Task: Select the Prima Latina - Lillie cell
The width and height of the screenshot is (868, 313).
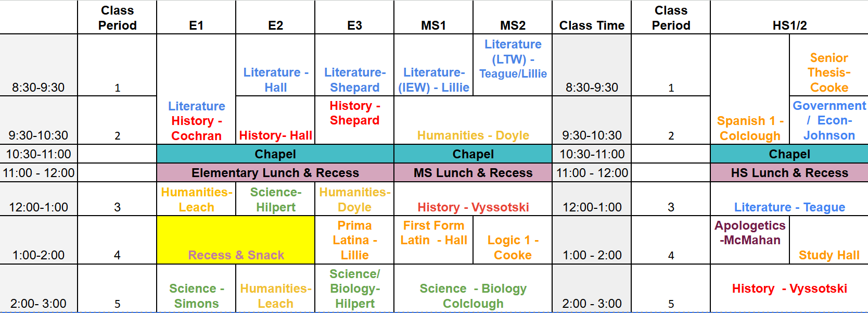Action: pyautogui.click(x=354, y=240)
